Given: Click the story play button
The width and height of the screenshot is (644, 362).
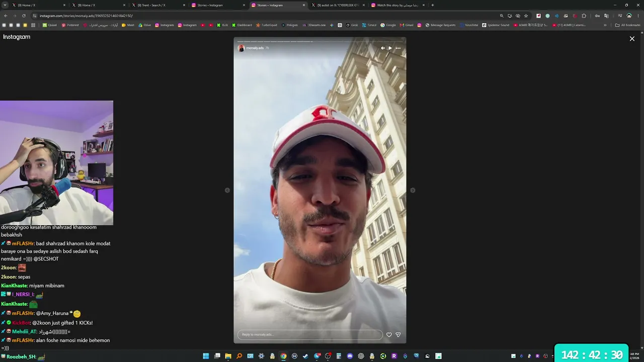Looking at the screenshot, I should click(390, 48).
